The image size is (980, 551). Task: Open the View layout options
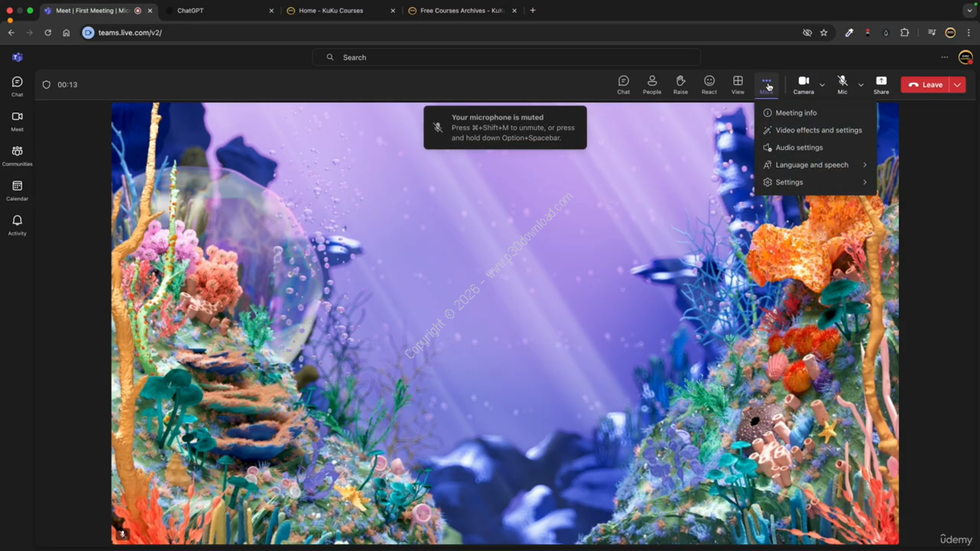[x=737, y=84]
